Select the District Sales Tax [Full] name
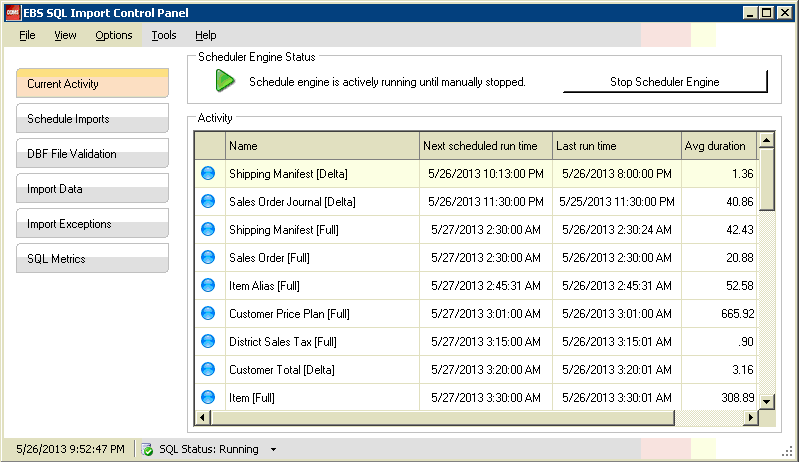799x462 pixels. point(283,342)
